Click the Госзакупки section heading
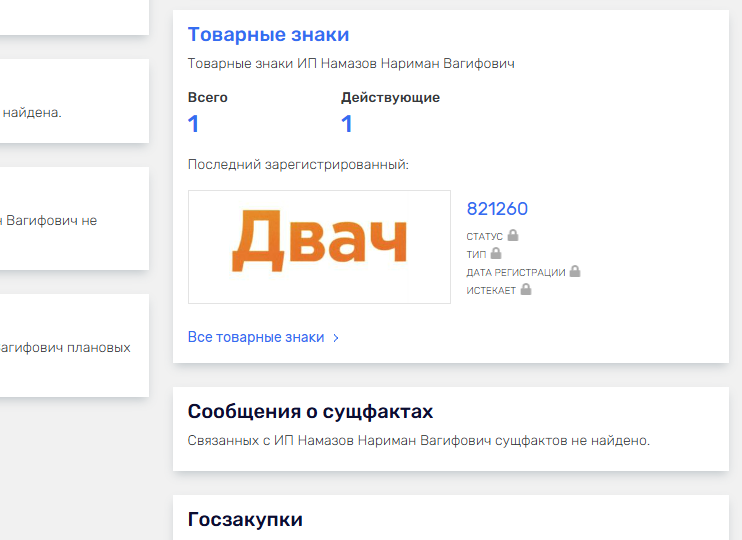 [245, 519]
